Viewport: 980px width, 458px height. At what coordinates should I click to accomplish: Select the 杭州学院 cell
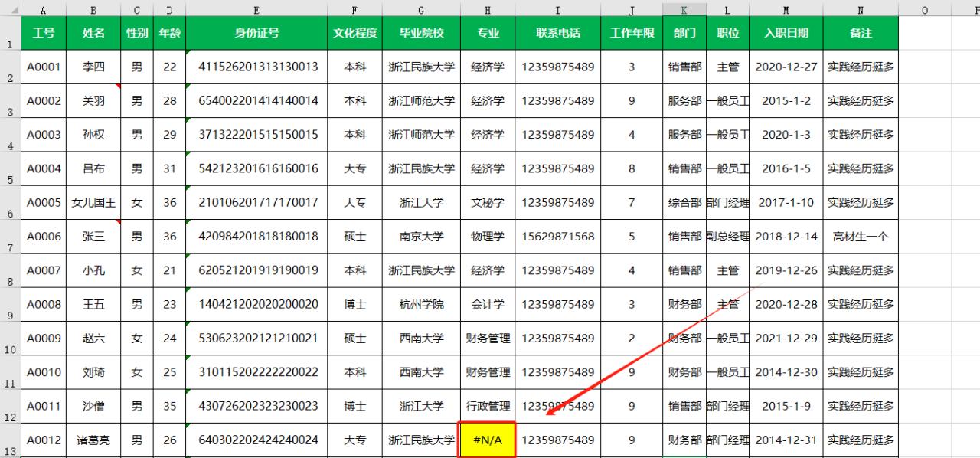421,304
